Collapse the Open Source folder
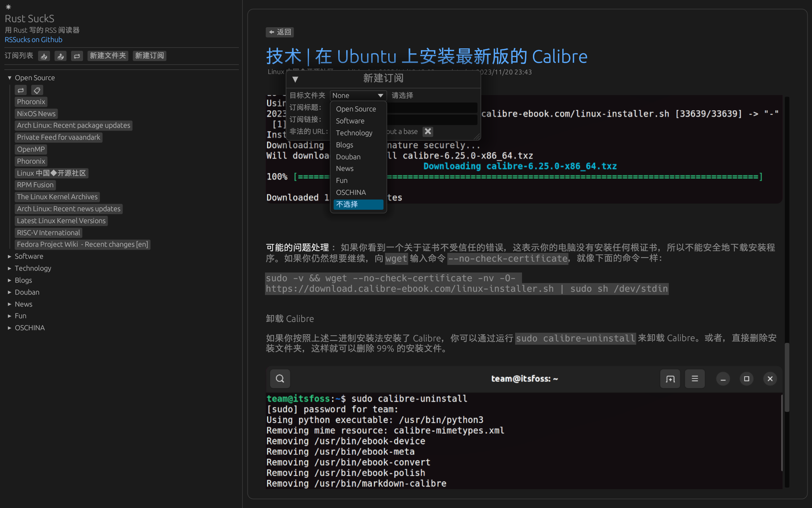This screenshot has height=508, width=812. (x=10, y=78)
